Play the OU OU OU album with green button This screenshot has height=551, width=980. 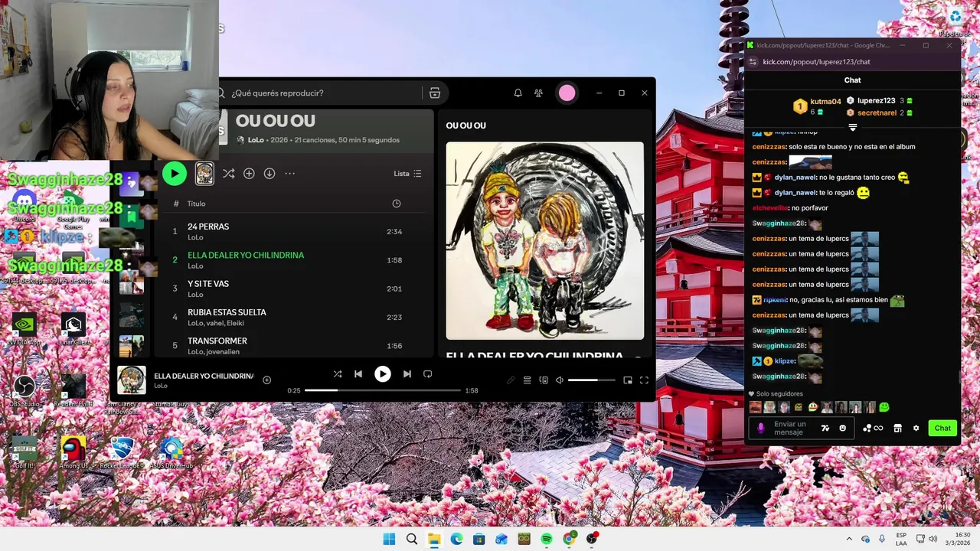(175, 174)
